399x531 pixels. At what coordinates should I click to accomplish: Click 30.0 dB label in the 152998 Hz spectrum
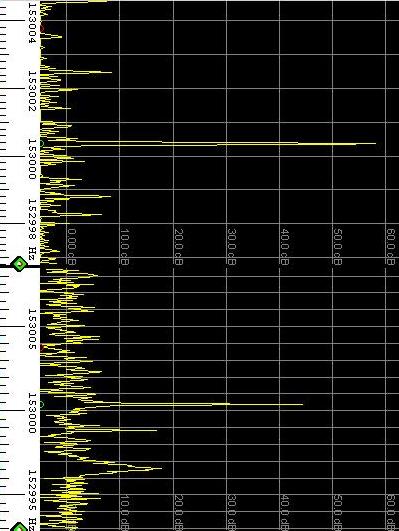(231, 247)
